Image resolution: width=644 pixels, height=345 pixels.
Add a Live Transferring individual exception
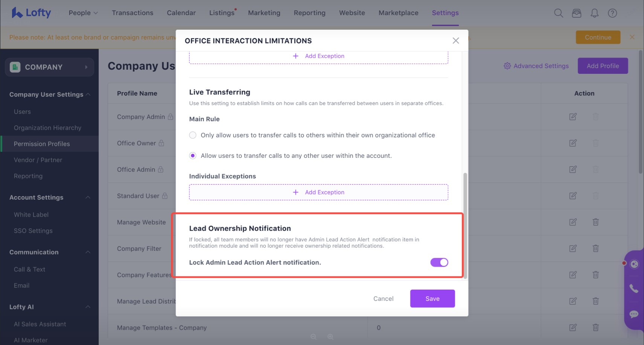319,192
